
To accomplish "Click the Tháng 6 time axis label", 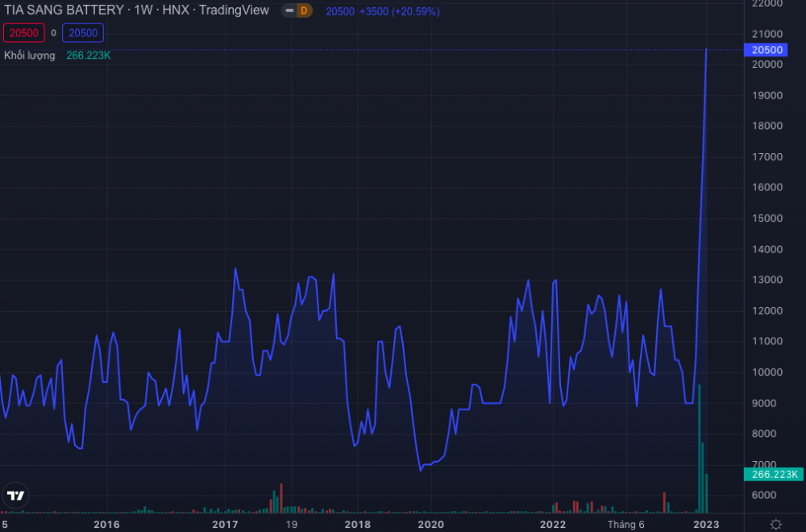I will click(x=625, y=524).
